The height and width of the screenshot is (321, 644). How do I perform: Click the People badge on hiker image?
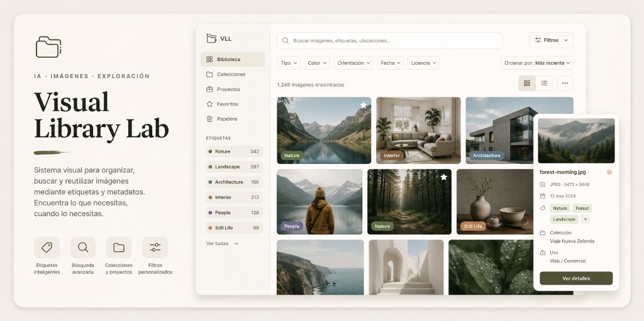[x=292, y=226]
